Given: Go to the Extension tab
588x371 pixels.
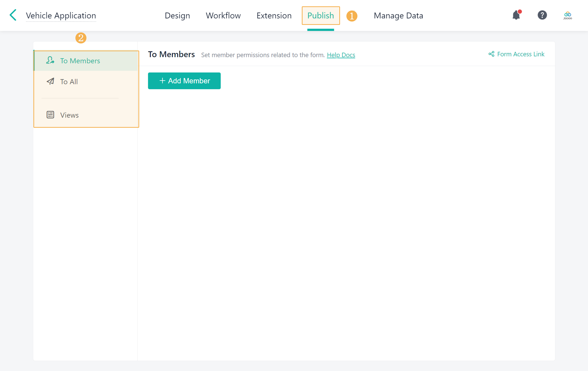Looking at the screenshot, I should (x=274, y=16).
